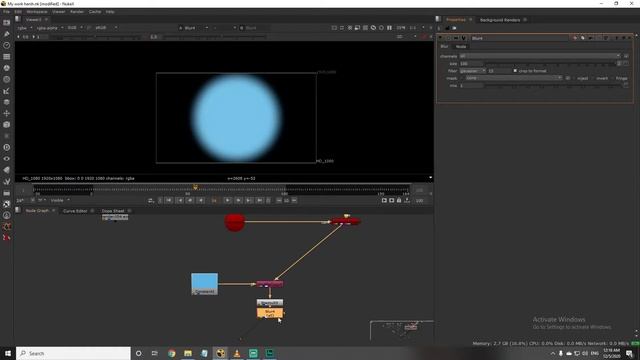Open Windows notification center icon
The height and width of the screenshot is (360, 640).
[629, 353]
